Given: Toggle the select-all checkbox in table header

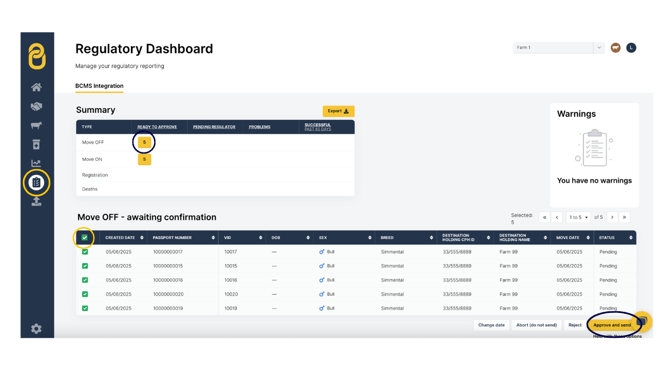Looking at the screenshot, I should pyautogui.click(x=85, y=238).
